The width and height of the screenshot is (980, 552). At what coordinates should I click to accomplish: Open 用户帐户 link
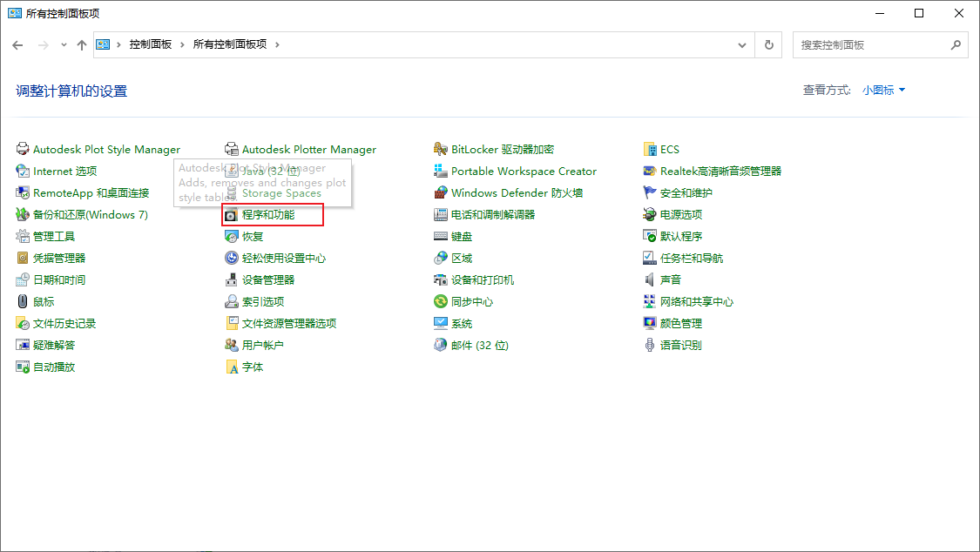point(262,346)
